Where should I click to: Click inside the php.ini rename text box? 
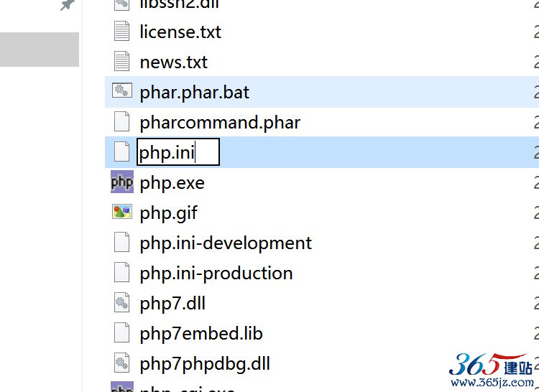(178, 151)
